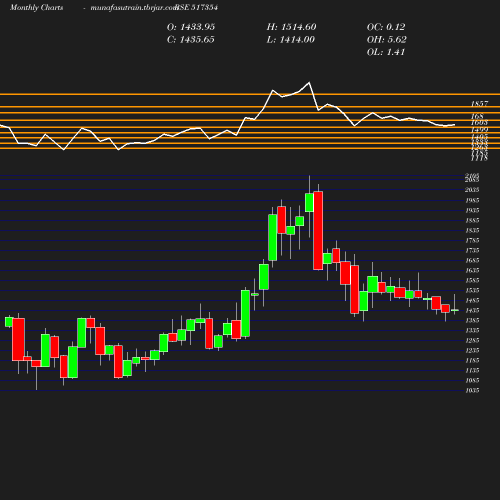Click the "1885" price axis label
Image resolution: width=500 pixels, height=500 pixels.
(472, 220)
